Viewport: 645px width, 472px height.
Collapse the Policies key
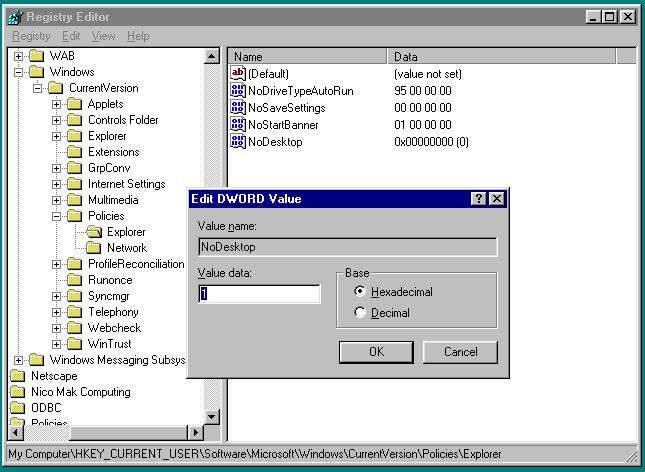click(56, 216)
